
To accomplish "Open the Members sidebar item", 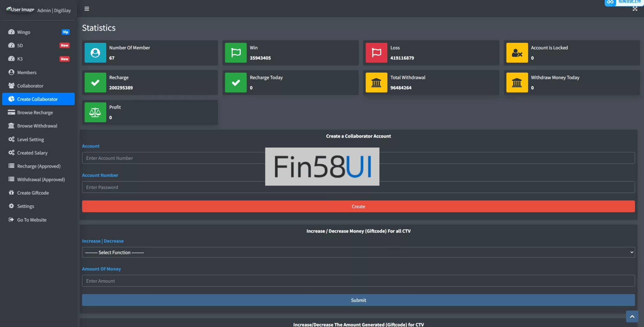I will pyautogui.click(x=27, y=72).
